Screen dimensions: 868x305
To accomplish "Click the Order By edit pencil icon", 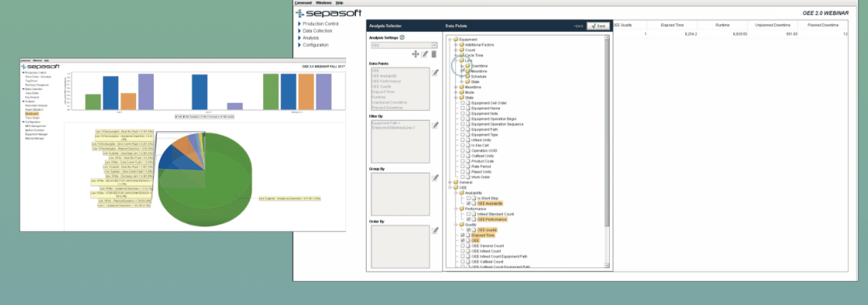I will point(435,231).
